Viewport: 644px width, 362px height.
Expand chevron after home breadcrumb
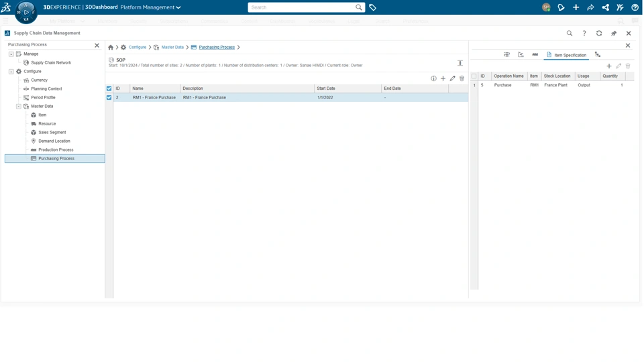click(x=117, y=47)
